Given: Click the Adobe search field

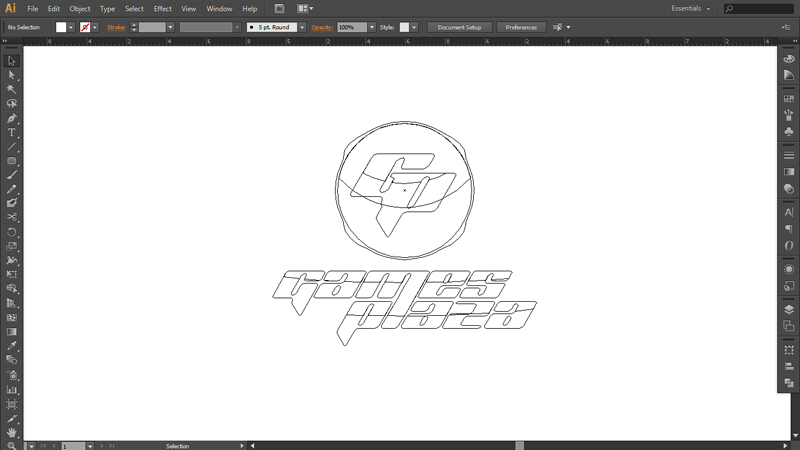Looking at the screenshot, I should [x=760, y=8].
